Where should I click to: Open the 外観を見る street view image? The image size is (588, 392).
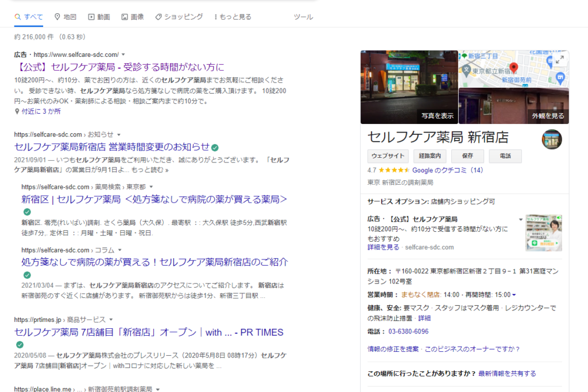pos(514,106)
